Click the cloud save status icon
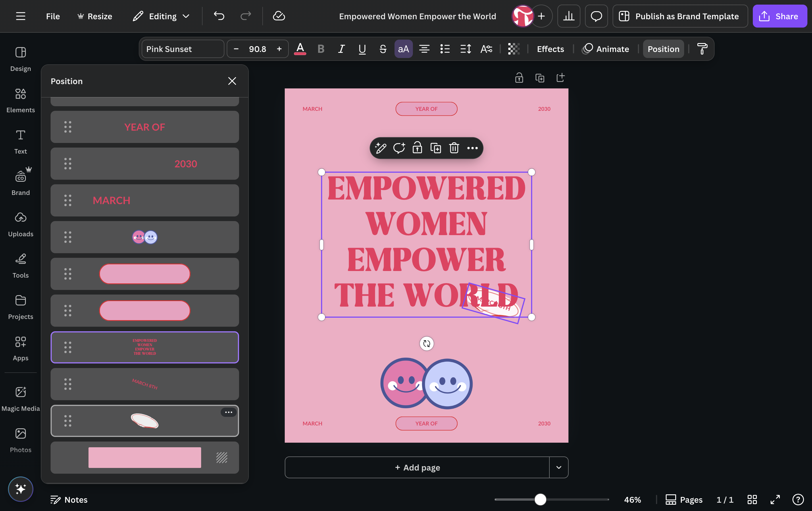This screenshot has height=511, width=812. [279, 16]
